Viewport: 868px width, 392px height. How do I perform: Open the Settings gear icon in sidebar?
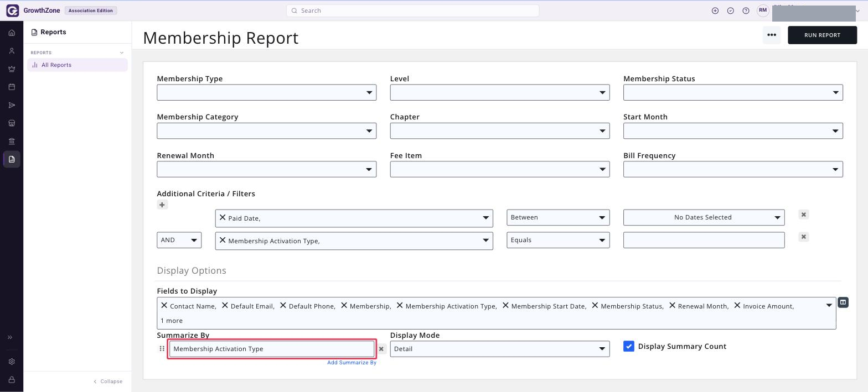(12, 362)
